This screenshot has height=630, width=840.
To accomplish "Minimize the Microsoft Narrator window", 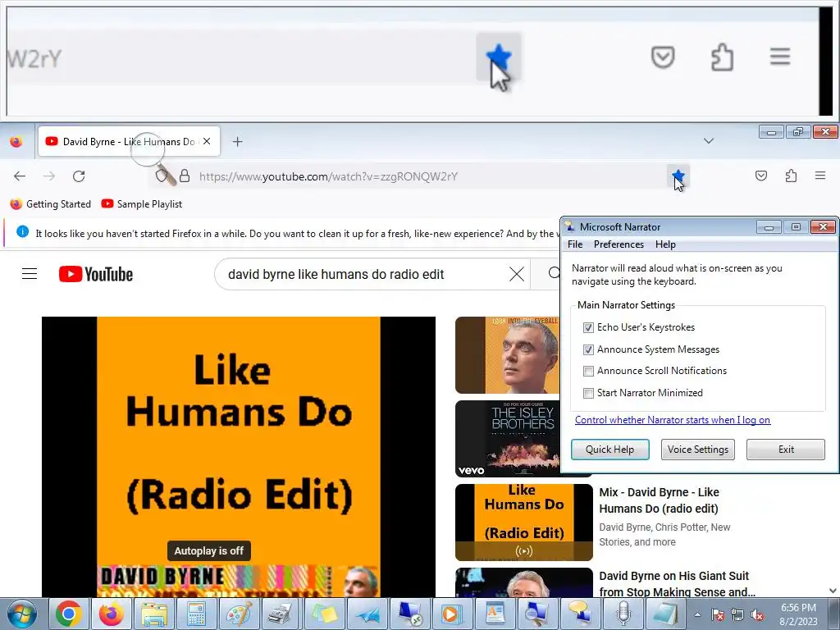I will (x=769, y=227).
